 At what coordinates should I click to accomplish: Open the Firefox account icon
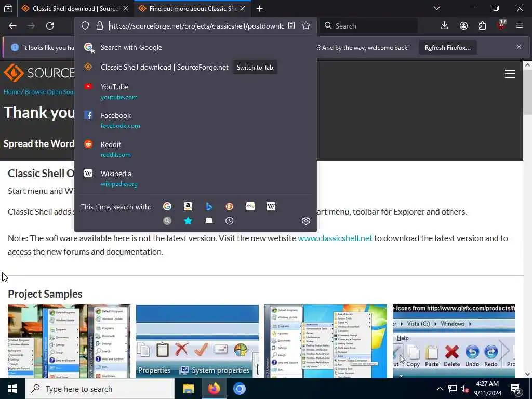[x=463, y=26]
